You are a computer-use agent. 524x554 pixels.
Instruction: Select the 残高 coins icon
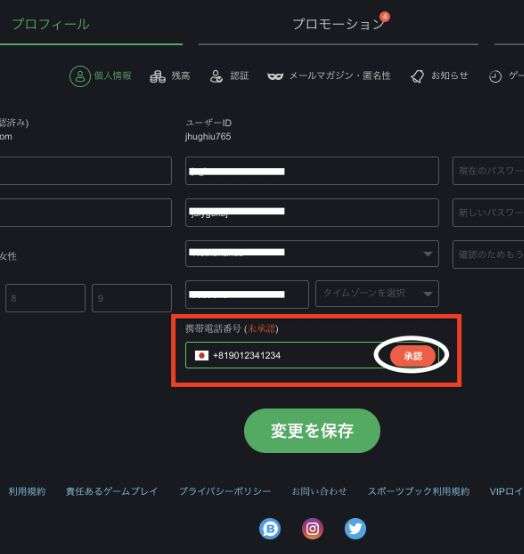click(x=157, y=76)
